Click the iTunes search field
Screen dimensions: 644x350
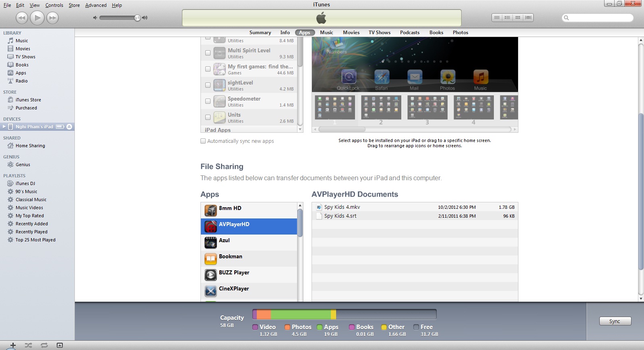click(597, 18)
